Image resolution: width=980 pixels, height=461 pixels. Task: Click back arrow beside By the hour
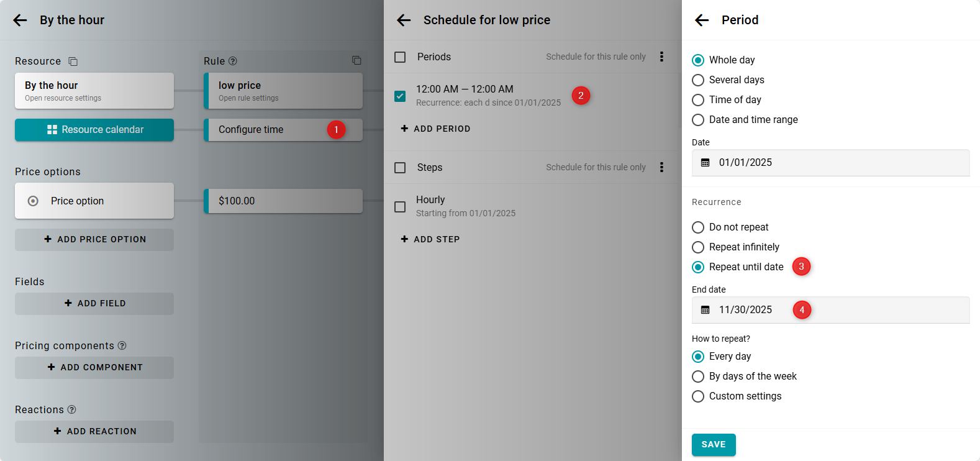20,20
